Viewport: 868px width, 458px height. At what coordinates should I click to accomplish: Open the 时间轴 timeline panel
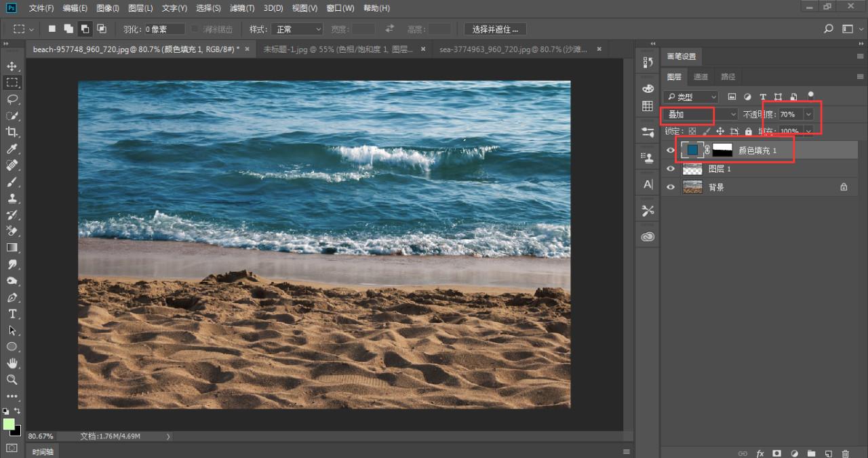[x=42, y=451]
